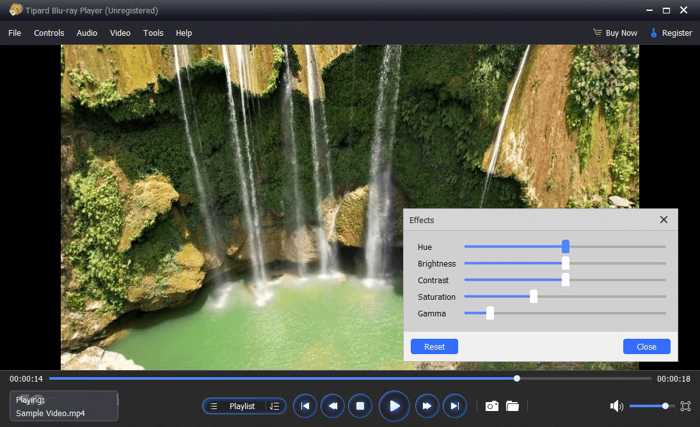Stop video playback

[x=360, y=406]
